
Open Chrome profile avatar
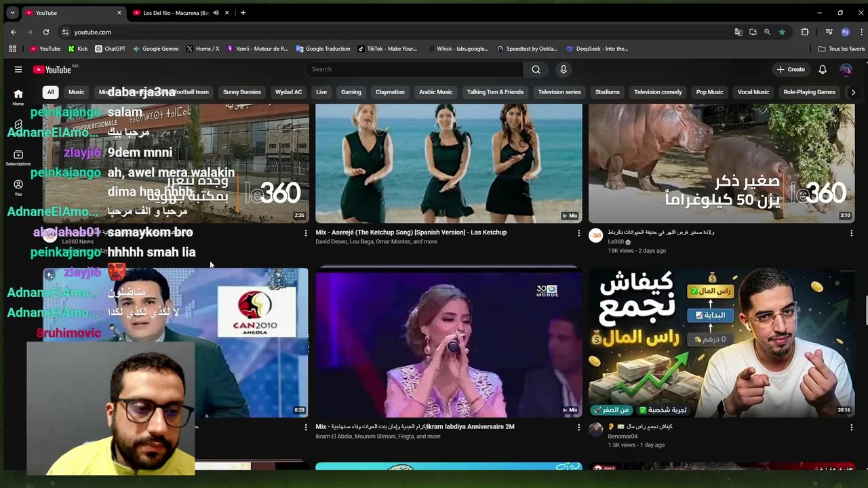(x=845, y=32)
